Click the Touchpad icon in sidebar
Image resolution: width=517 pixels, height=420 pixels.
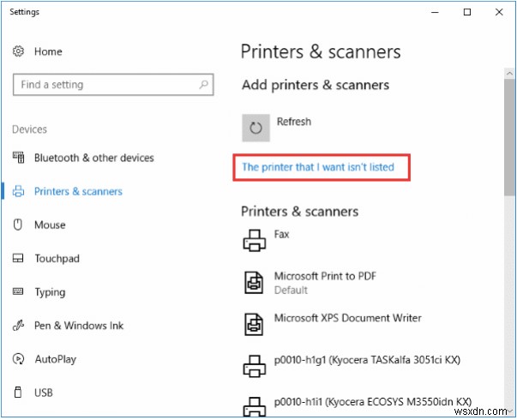(x=18, y=258)
